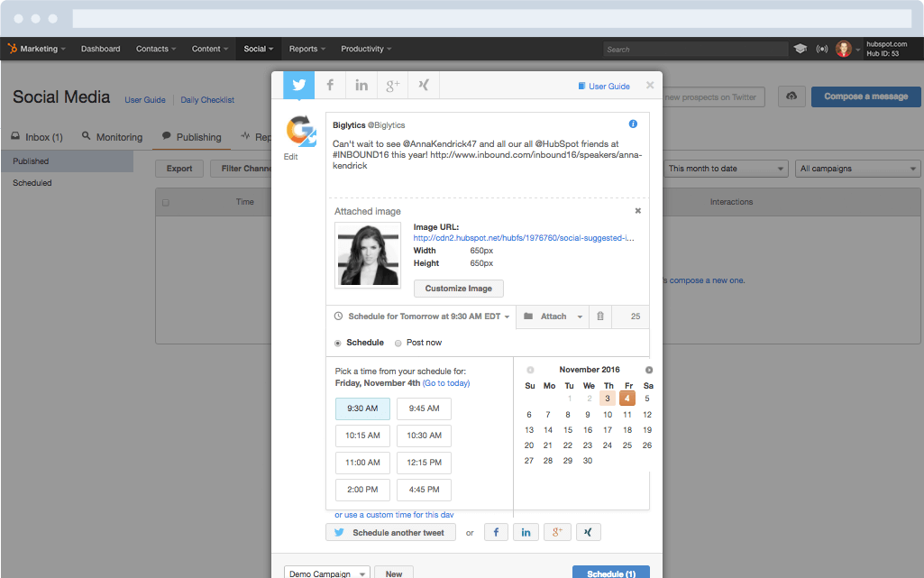Check the checkbox in the Published table header

pyautogui.click(x=165, y=202)
